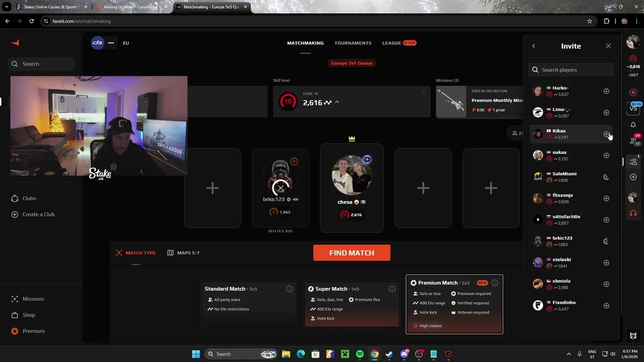Click pending invite icon in brkic123 list row
This screenshot has height=362, width=644.
click(x=606, y=241)
